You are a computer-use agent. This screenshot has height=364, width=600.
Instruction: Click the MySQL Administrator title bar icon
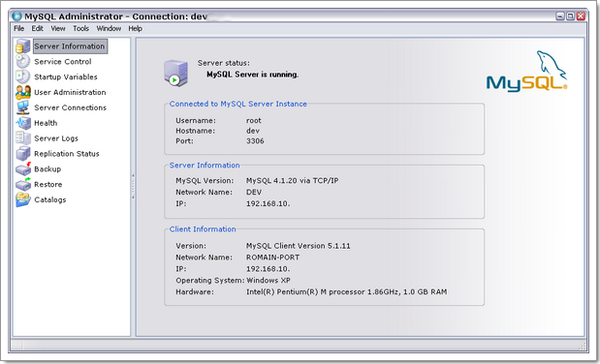[16, 16]
